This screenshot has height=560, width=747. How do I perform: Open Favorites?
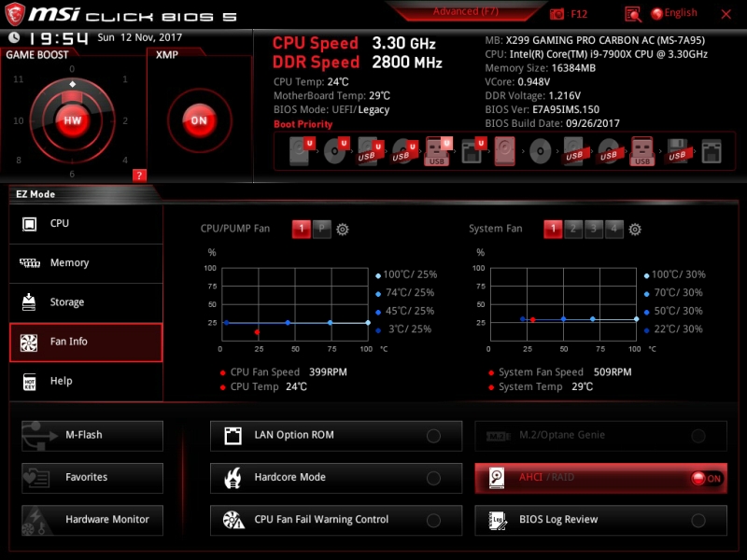(x=92, y=478)
